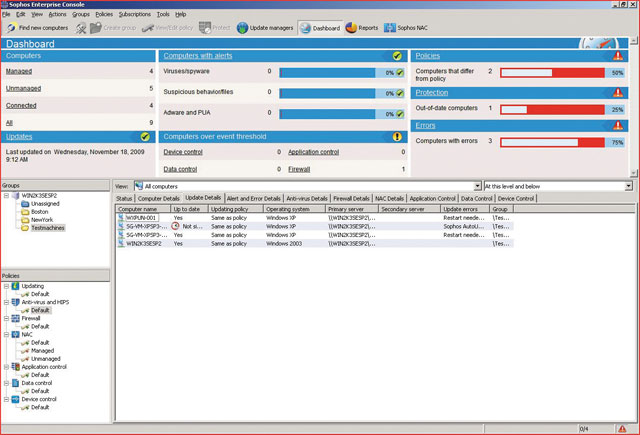This screenshot has width=640, height=435.
Task: Switch to the Status tab
Action: coord(124,198)
